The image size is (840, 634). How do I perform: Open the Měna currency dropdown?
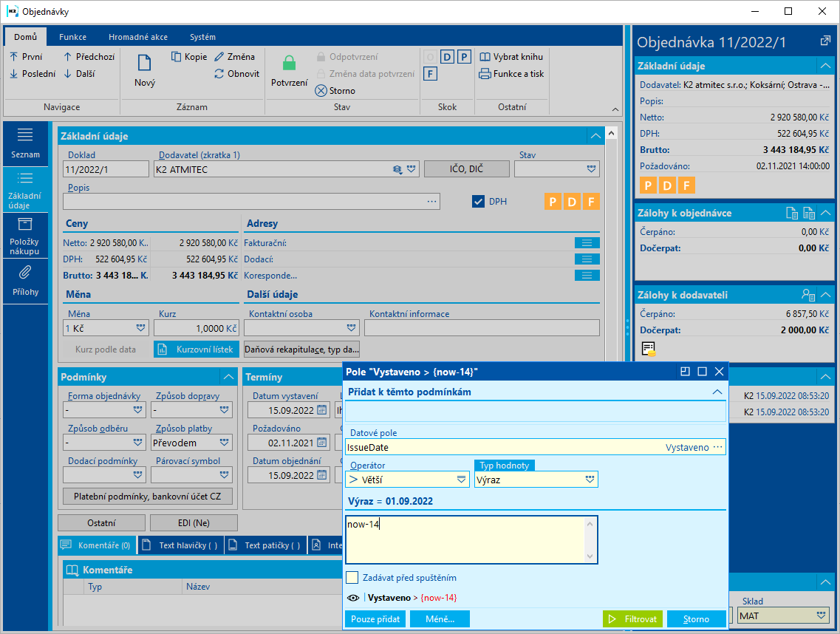(140, 328)
